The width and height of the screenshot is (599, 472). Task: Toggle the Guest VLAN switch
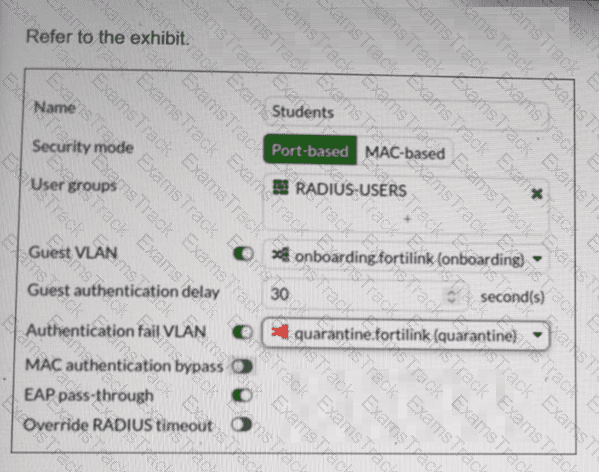pos(243,254)
